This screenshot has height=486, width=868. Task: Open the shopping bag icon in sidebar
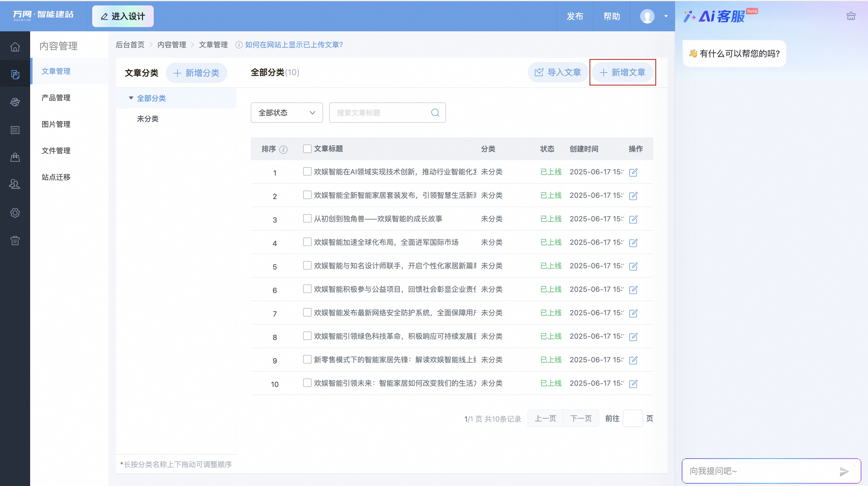click(x=15, y=157)
